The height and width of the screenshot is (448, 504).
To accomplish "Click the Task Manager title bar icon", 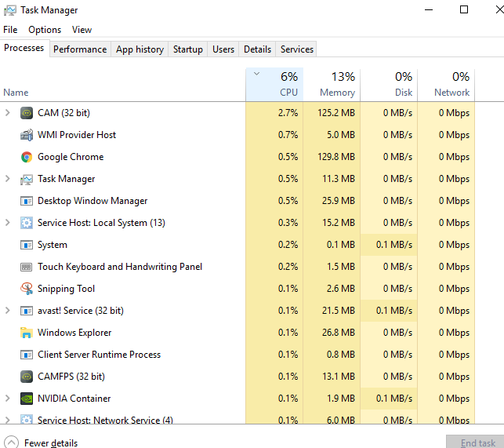I will click(9, 10).
